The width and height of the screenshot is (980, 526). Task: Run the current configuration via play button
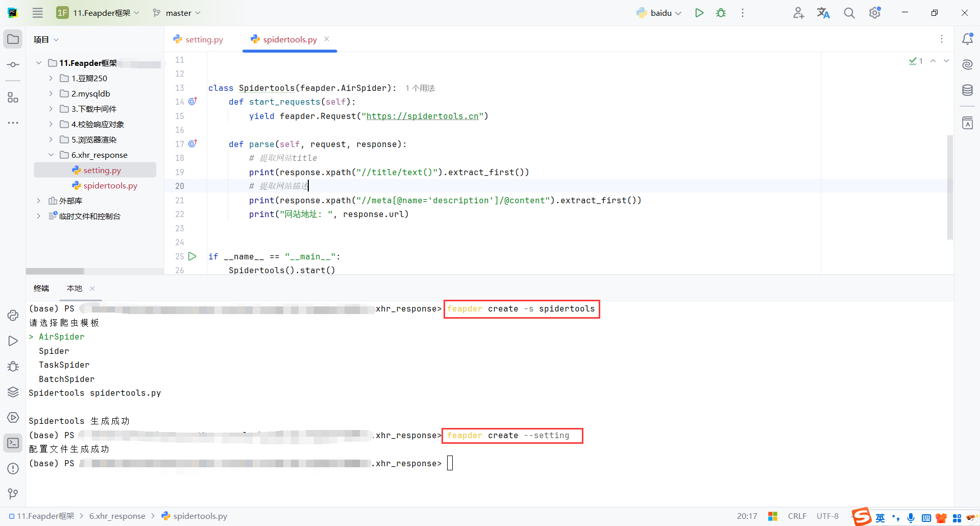pyautogui.click(x=699, y=12)
